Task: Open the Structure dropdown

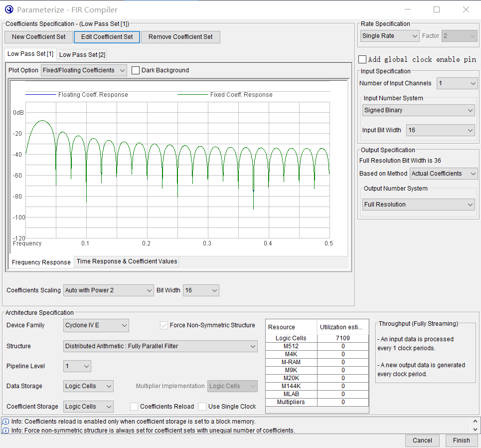Action: (160, 346)
